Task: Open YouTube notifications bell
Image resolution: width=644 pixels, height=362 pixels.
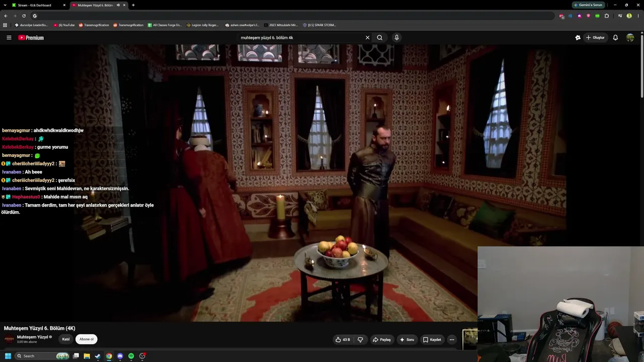Action: point(615,38)
